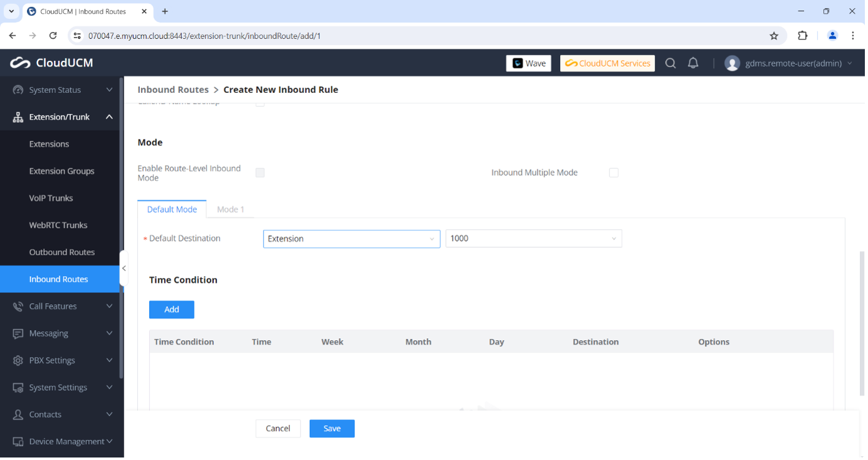Switch to the Mode 1 tab
Viewport: 868px width, 460px height.
230,210
